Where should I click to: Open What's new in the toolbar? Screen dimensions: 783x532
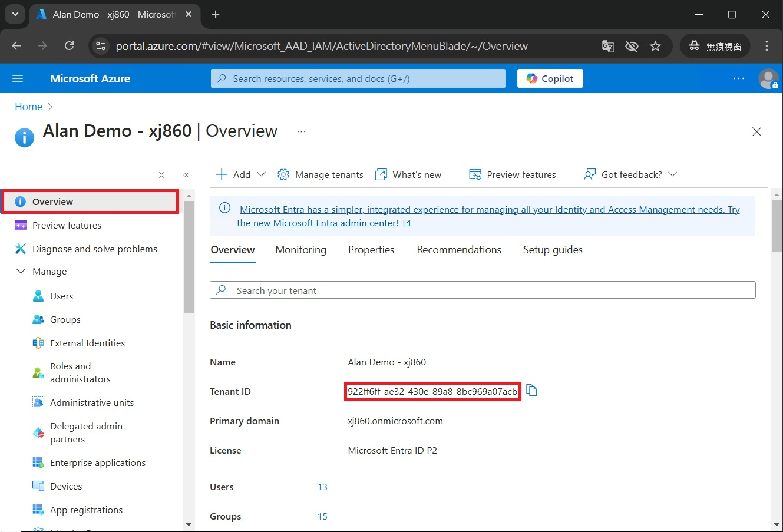pyautogui.click(x=408, y=174)
